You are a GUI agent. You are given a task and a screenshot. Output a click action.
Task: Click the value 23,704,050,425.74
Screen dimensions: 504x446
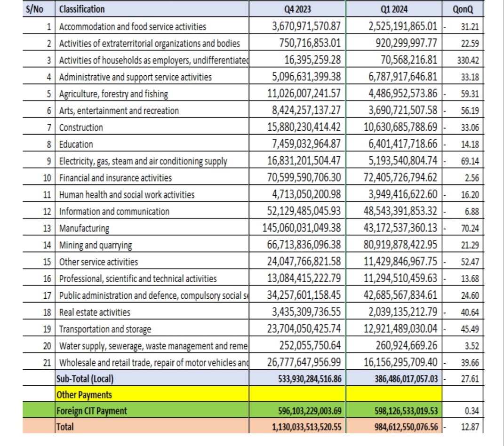pos(304,329)
